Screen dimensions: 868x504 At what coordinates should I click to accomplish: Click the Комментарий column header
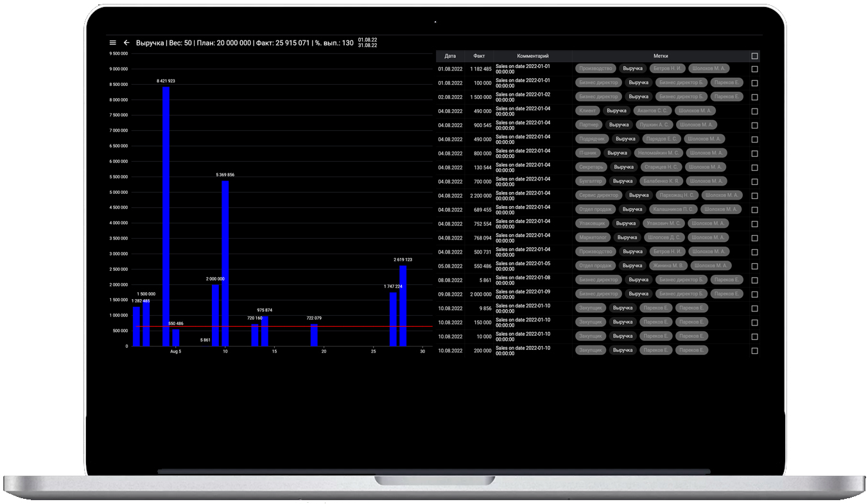pyautogui.click(x=532, y=56)
